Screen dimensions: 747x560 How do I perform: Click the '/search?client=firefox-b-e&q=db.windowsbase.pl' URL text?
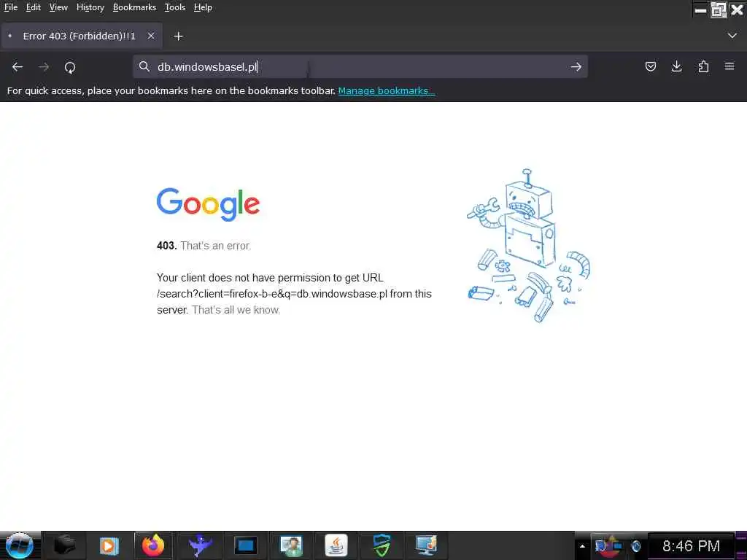click(272, 294)
